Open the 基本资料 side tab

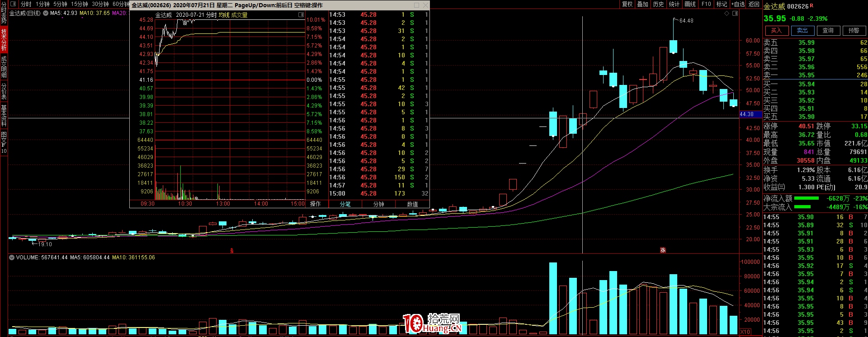point(4,116)
